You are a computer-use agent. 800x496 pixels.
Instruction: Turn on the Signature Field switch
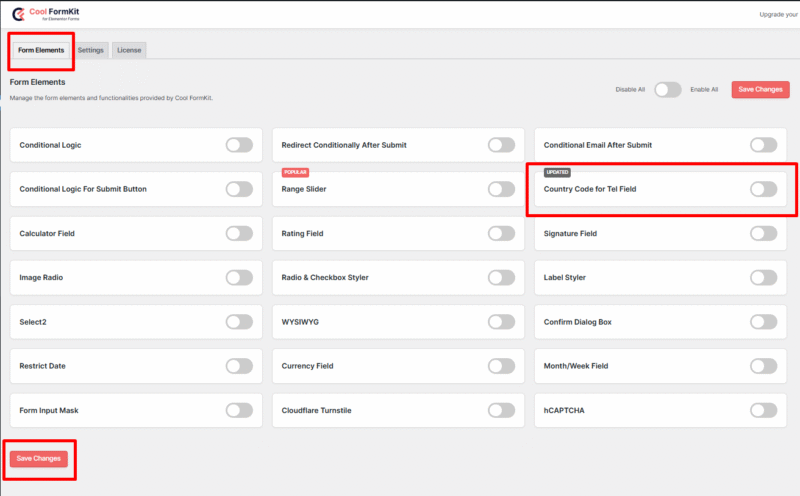[763, 234]
